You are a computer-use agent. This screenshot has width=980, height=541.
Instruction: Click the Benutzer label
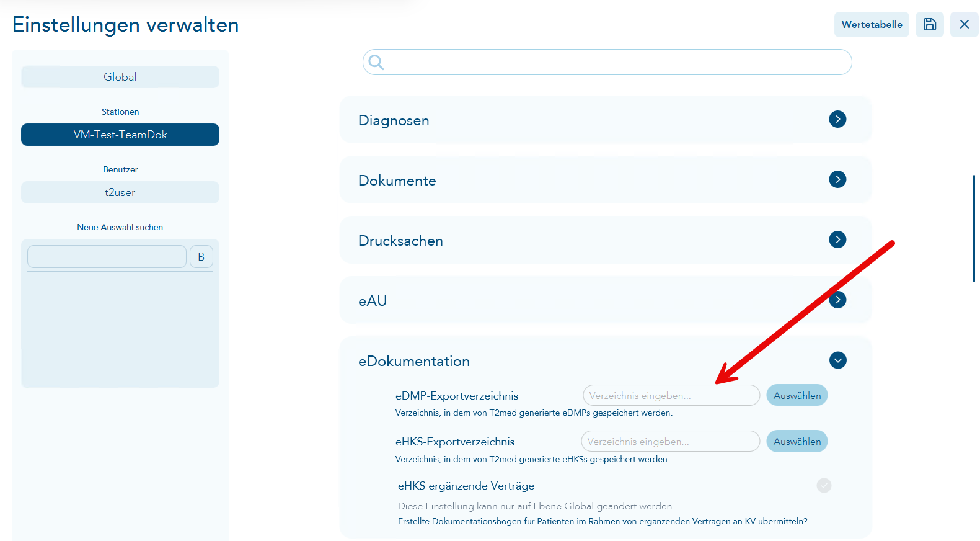[x=120, y=169]
